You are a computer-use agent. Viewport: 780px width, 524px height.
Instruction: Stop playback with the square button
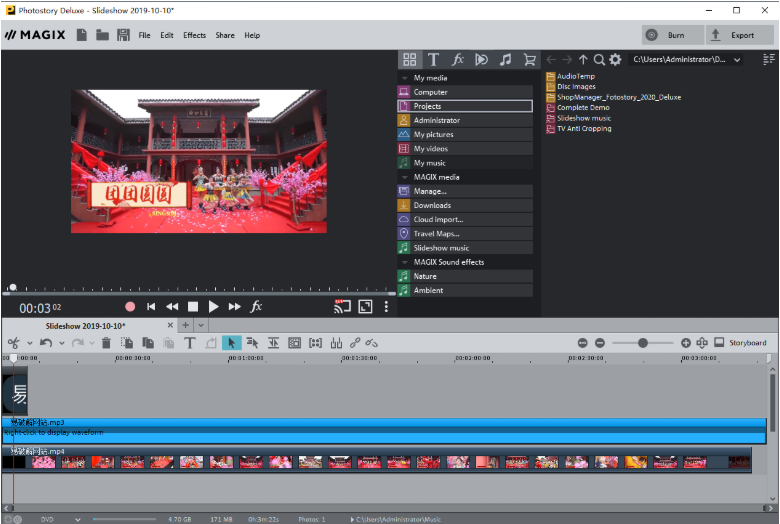193,307
